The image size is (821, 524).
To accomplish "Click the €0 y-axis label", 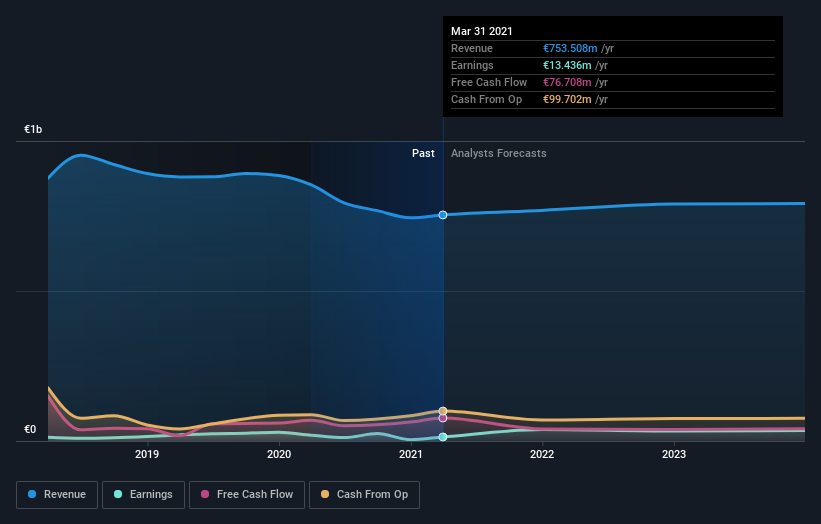I will [x=30, y=429].
